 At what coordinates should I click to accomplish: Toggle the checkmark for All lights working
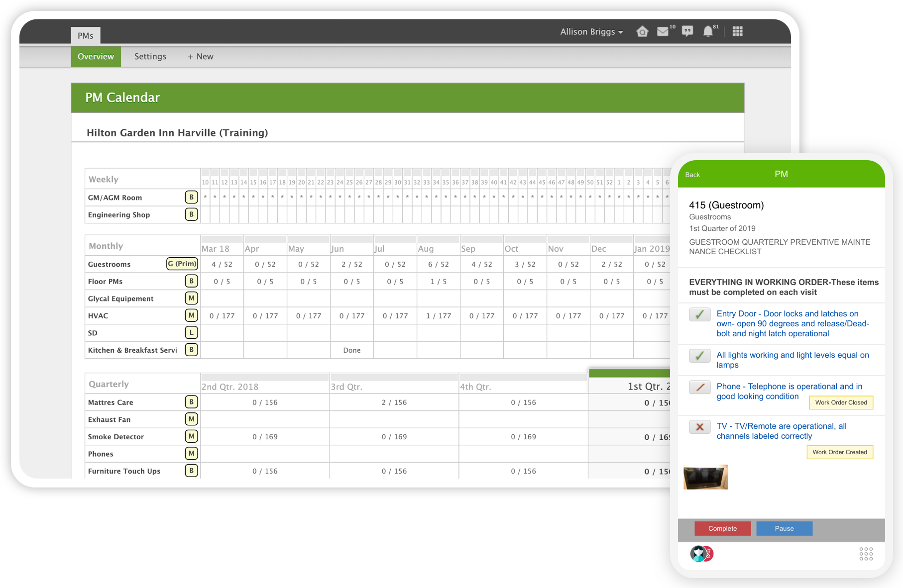699,356
